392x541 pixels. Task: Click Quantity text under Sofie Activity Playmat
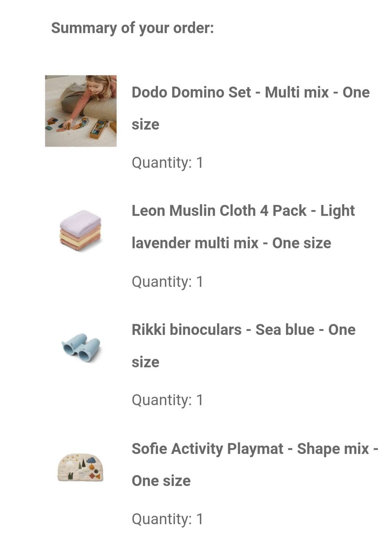point(167,519)
